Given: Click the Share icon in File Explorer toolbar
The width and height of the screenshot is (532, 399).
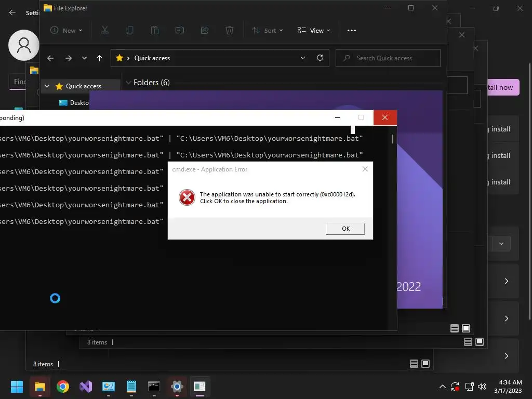Looking at the screenshot, I should [x=205, y=31].
